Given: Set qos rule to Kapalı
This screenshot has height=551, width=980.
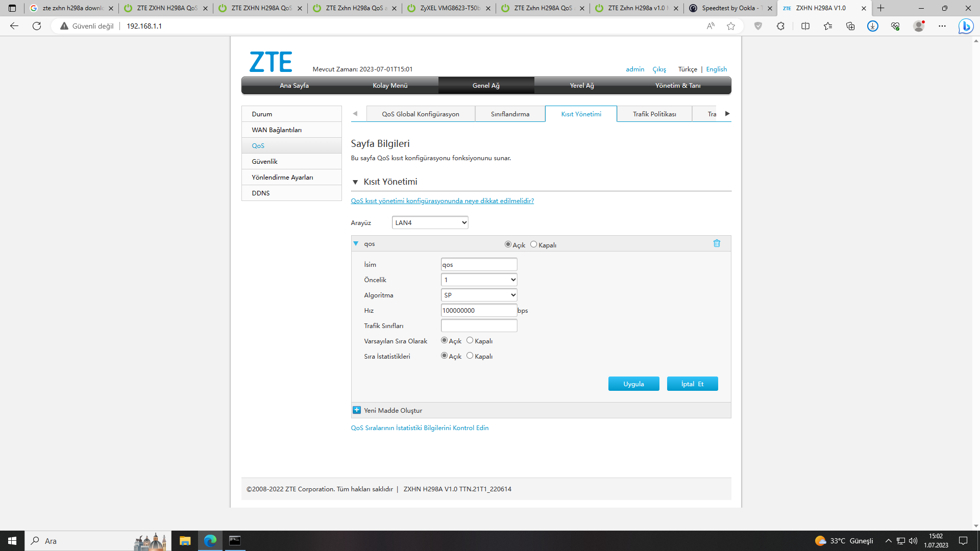Looking at the screenshot, I should (x=534, y=244).
